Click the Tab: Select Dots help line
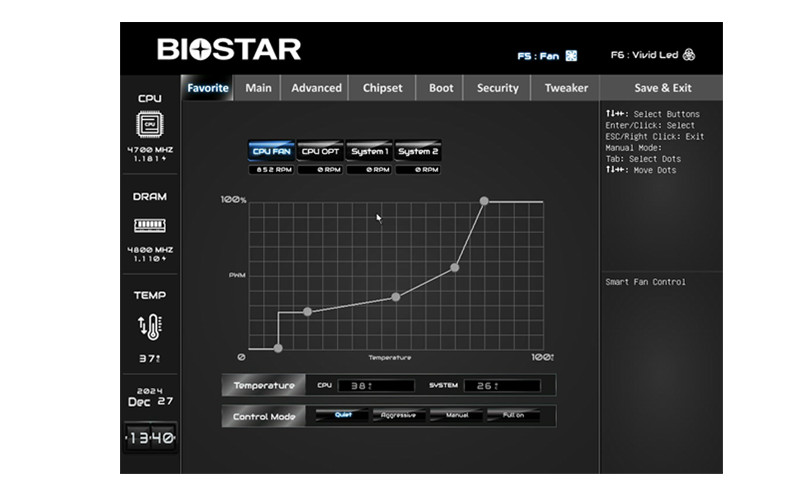The width and height of the screenshot is (800, 500). coord(643,159)
